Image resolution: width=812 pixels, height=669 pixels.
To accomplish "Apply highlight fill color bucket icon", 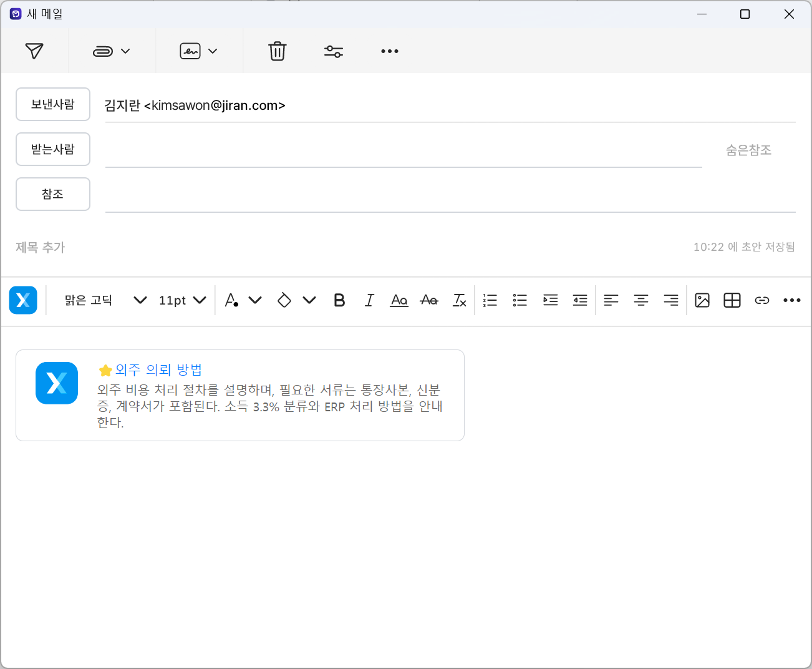I will pos(284,300).
